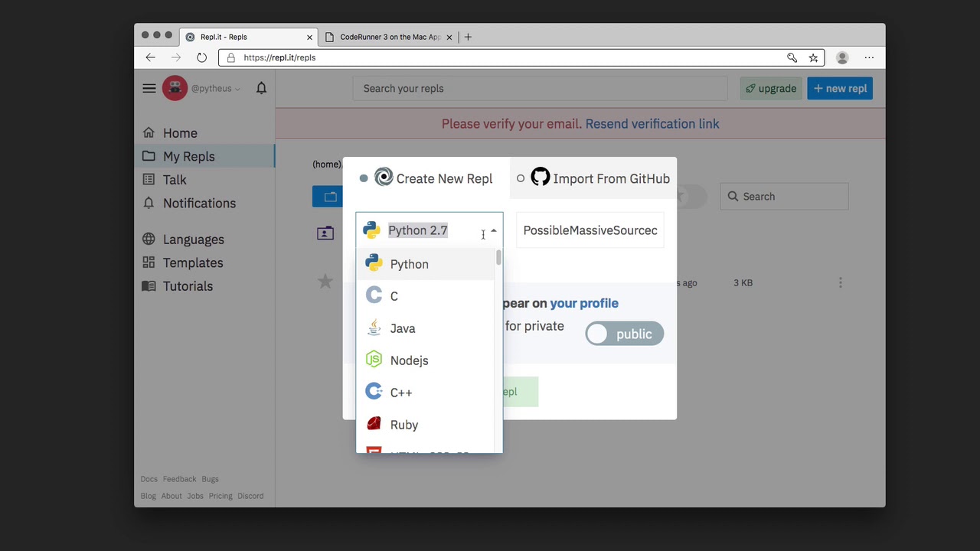Select Create New Repl radio option
980x551 pixels.
coord(364,178)
